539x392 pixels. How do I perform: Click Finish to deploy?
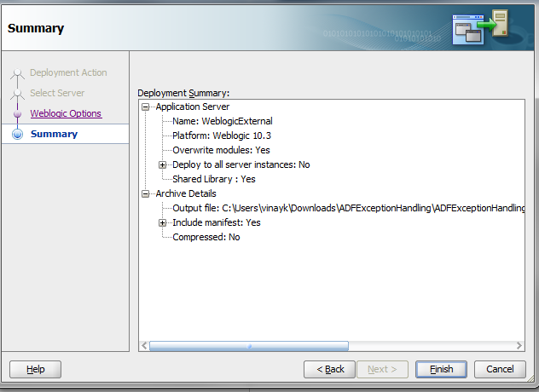pos(442,369)
